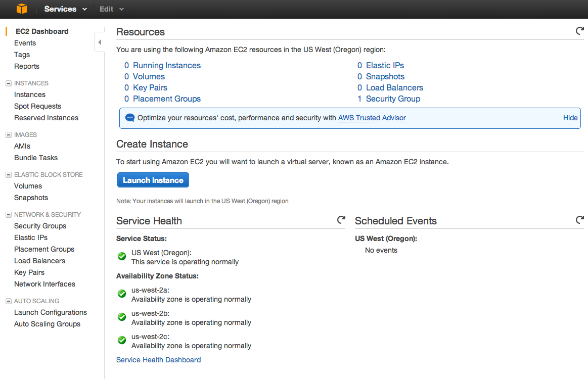Click the 0 Placement Groups resource link
The height and width of the screenshot is (379, 588).
point(162,99)
